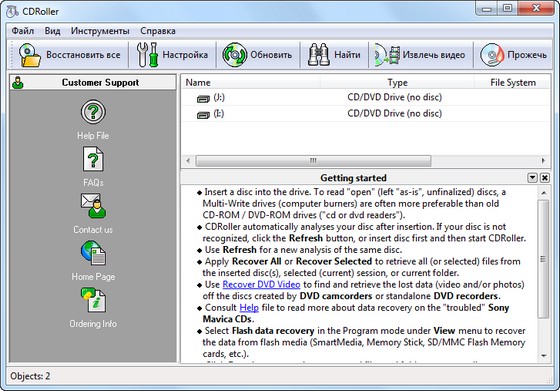The height and width of the screenshot is (391, 560).
Task: Click the Восстановить все toolbar icon
Action: pyautogui.click(x=30, y=55)
